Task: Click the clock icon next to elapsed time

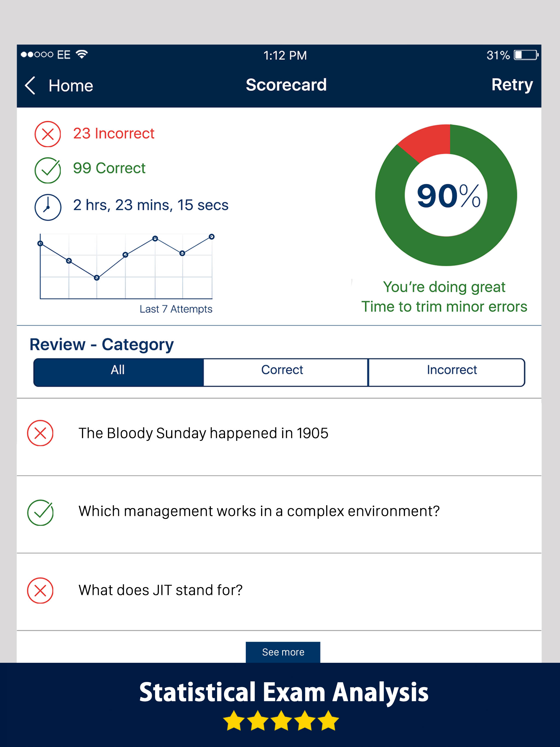Action: point(48,207)
